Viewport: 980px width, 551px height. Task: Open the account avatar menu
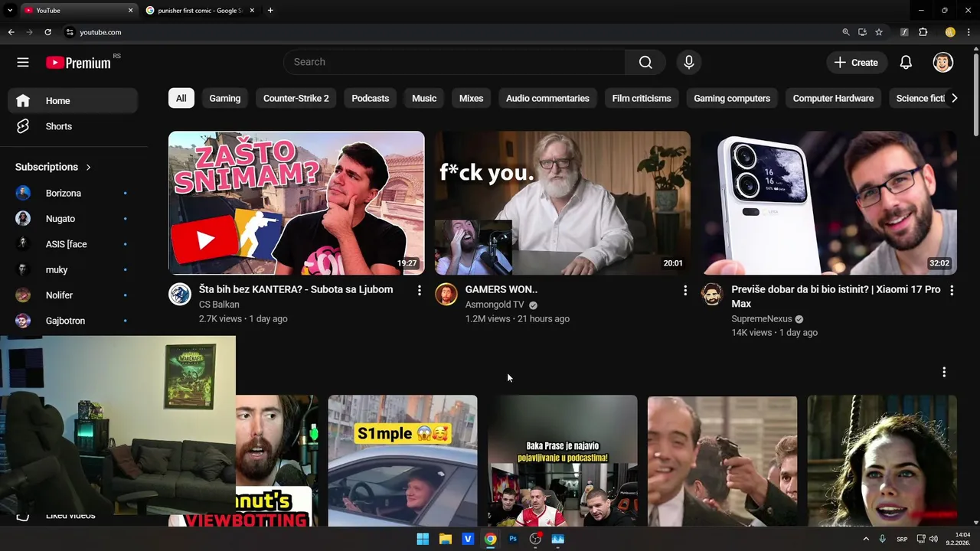coord(943,63)
